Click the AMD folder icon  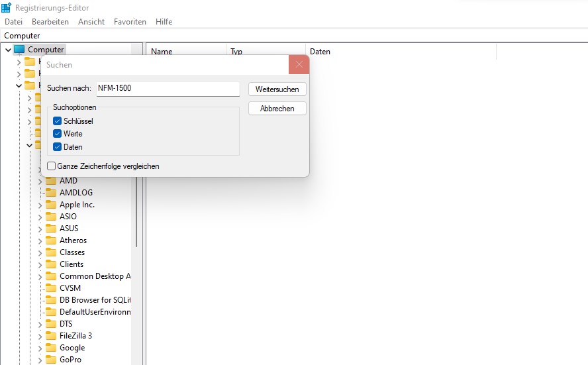pyautogui.click(x=50, y=181)
